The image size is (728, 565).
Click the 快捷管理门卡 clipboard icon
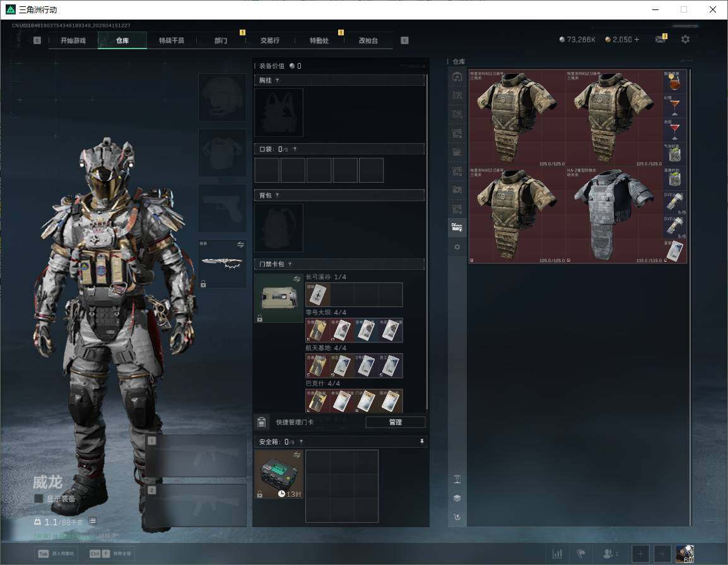(261, 422)
